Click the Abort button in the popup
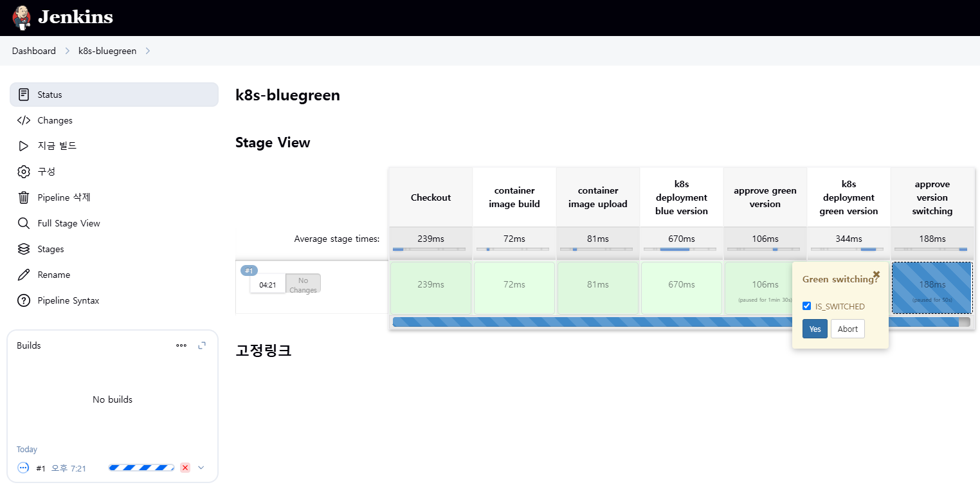 [848, 329]
